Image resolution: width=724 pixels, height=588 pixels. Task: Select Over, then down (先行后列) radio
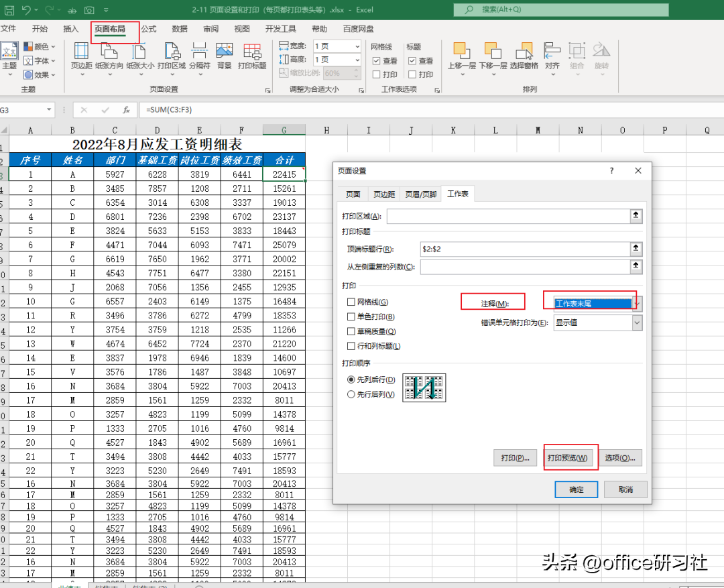pos(351,394)
